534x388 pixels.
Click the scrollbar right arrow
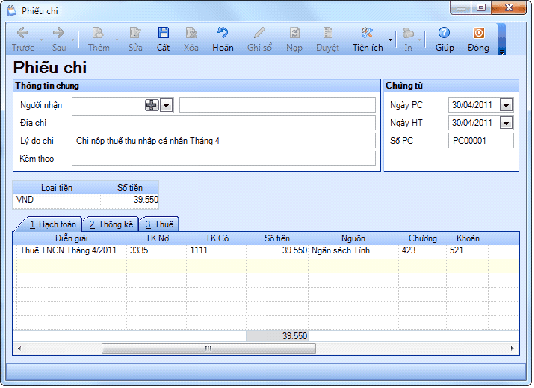tap(512, 348)
